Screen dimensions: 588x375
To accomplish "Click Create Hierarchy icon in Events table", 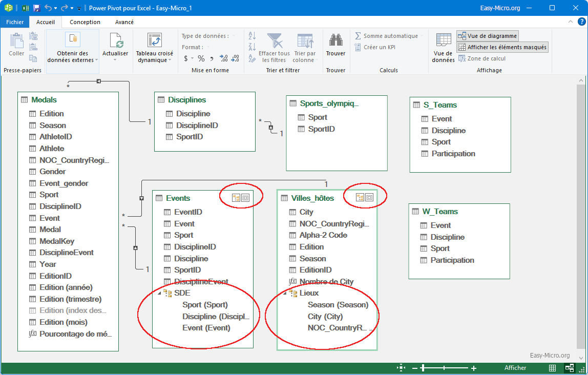I will [236, 198].
